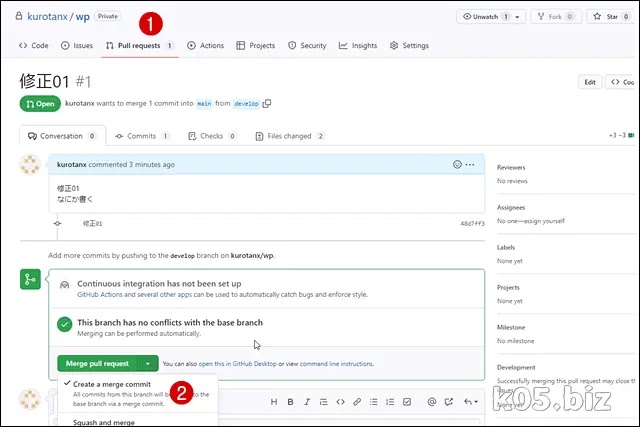Click Edit pull request title button
This screenshot has width=640, height=427.
pyautogui.click(x=590, y=82)
